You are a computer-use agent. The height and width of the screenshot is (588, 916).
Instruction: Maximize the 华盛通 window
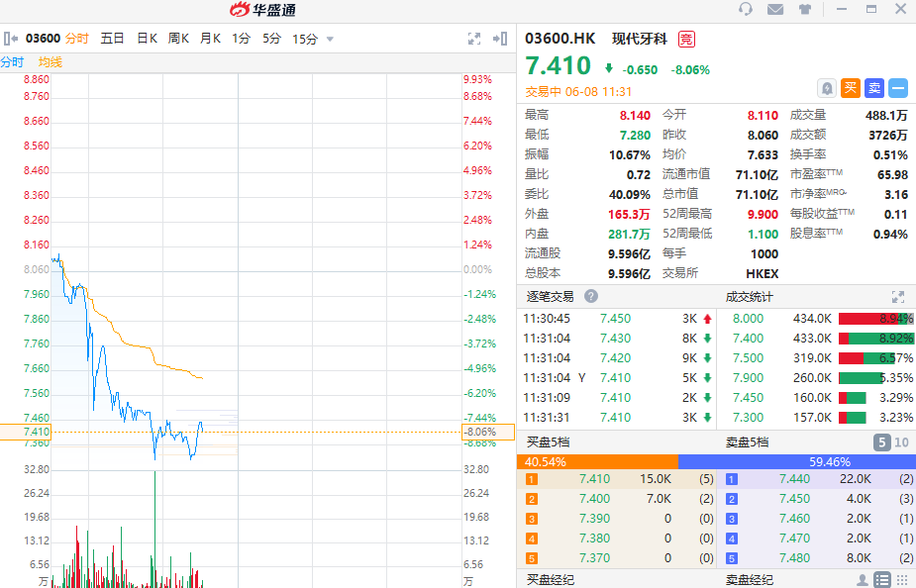tap(871, 9)
